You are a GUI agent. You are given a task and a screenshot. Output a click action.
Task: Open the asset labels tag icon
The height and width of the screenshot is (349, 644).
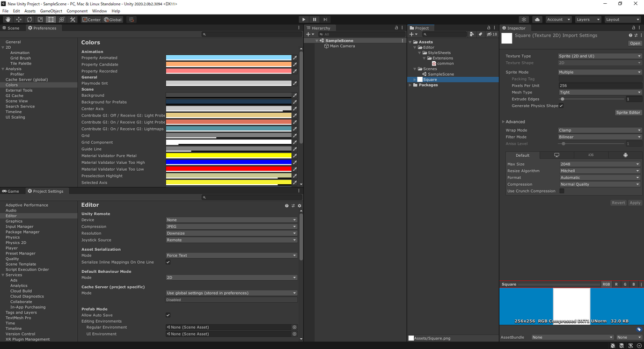639,329
